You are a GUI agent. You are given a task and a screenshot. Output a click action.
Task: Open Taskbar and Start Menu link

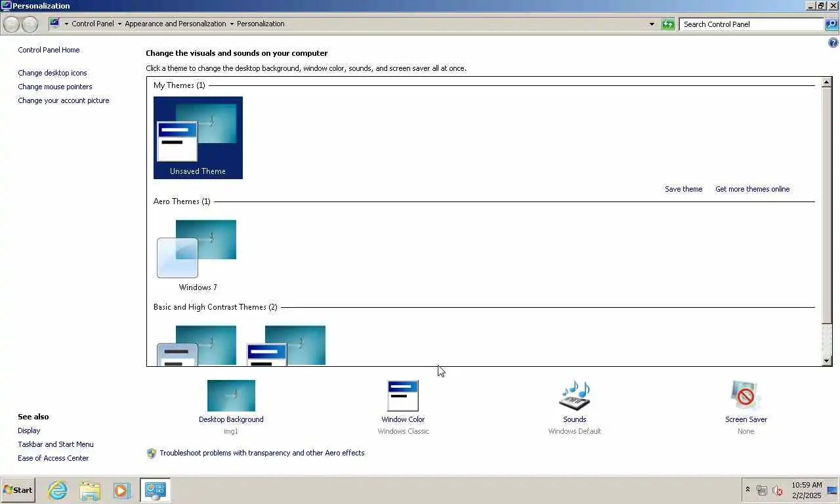(x=56, y=444)
